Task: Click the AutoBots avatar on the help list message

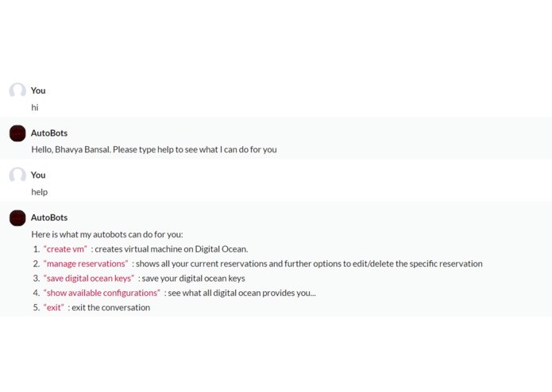Action: pos(17,218)
